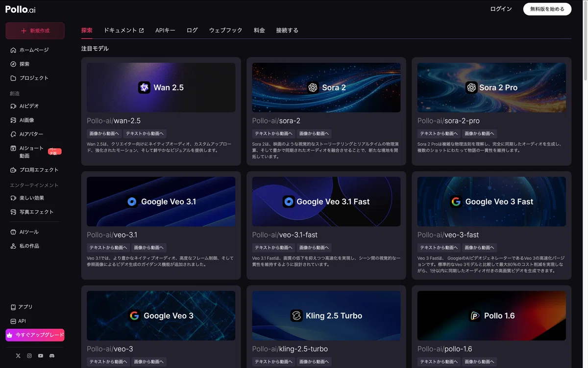Click the 私の作品 sidebar icon
This screenshot has width=588, height=368.
pyautogui.click(x=13, y=246)
